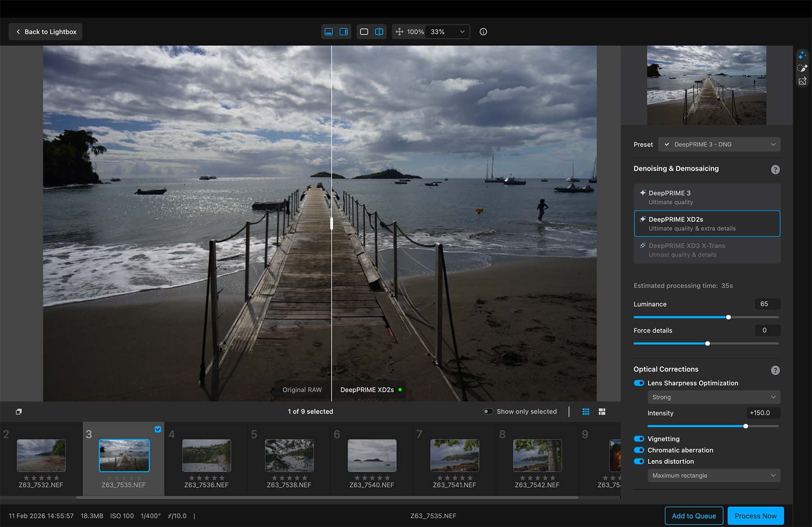Disable Lens Sharpness Optimization toggle
812x527 pixels.
pyautogui.click(x=639, y=383)
